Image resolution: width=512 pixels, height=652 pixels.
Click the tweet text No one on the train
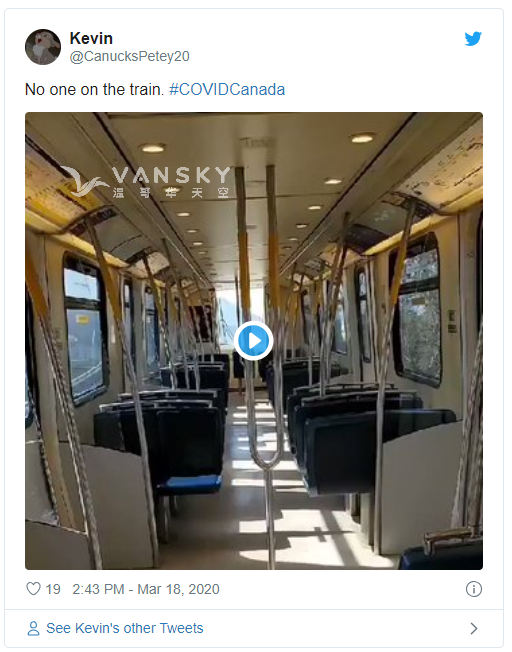point(94,89)
